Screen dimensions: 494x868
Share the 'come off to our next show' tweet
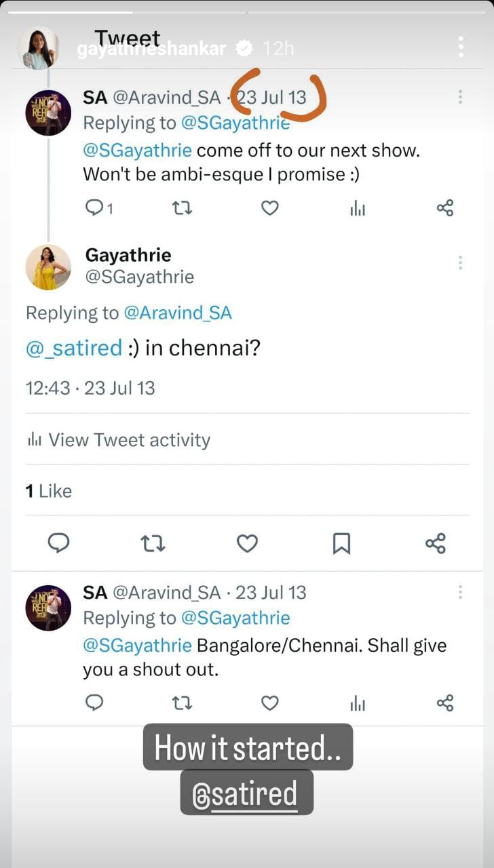(445, 208)
